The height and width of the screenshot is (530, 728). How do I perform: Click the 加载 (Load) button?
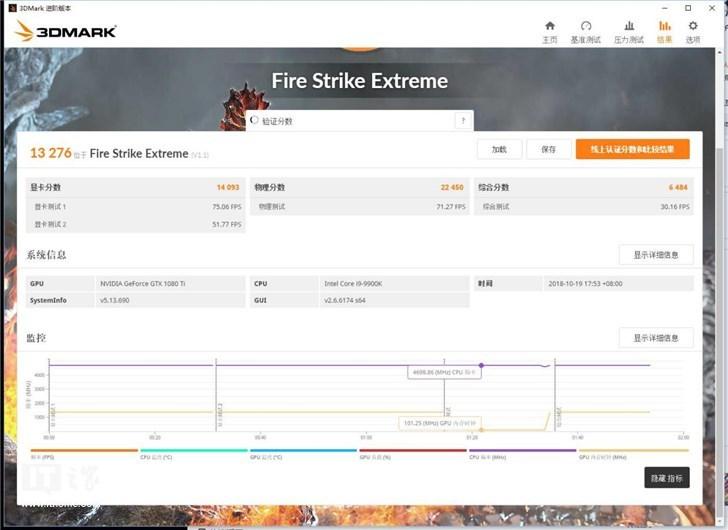(x=499, y=149)
